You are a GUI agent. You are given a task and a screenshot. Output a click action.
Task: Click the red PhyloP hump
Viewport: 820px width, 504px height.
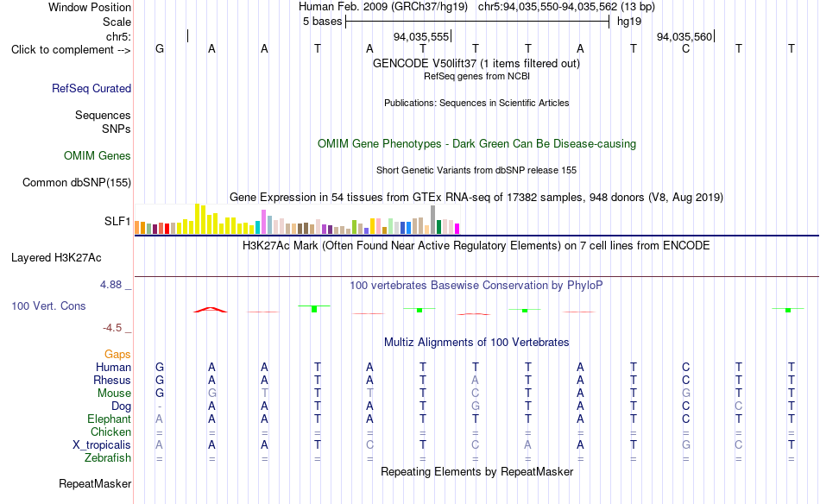211,310
